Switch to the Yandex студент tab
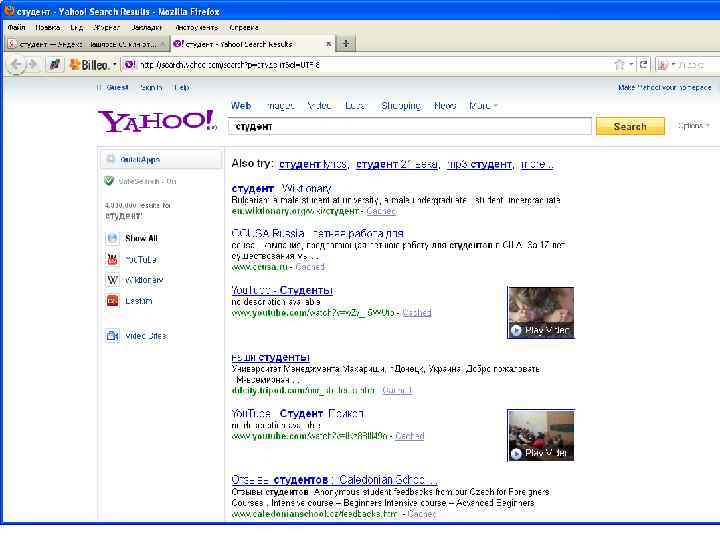720x540 pixels. coord(87,44)
